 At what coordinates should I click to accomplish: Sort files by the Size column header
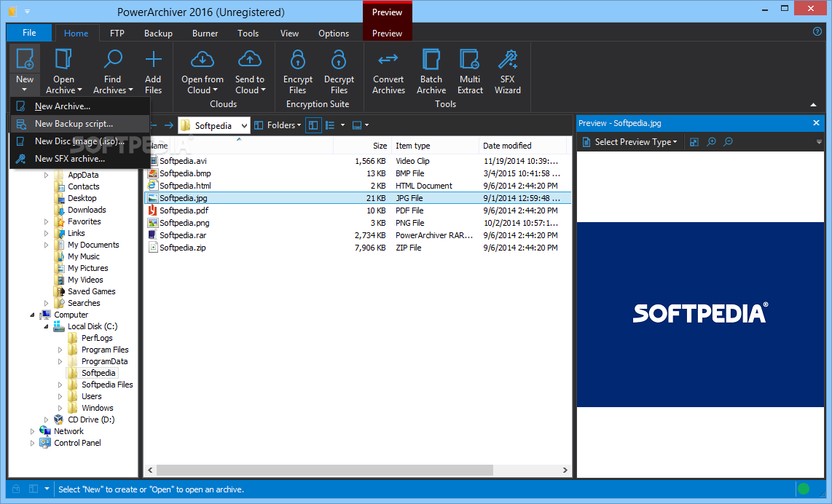(362, 146)
